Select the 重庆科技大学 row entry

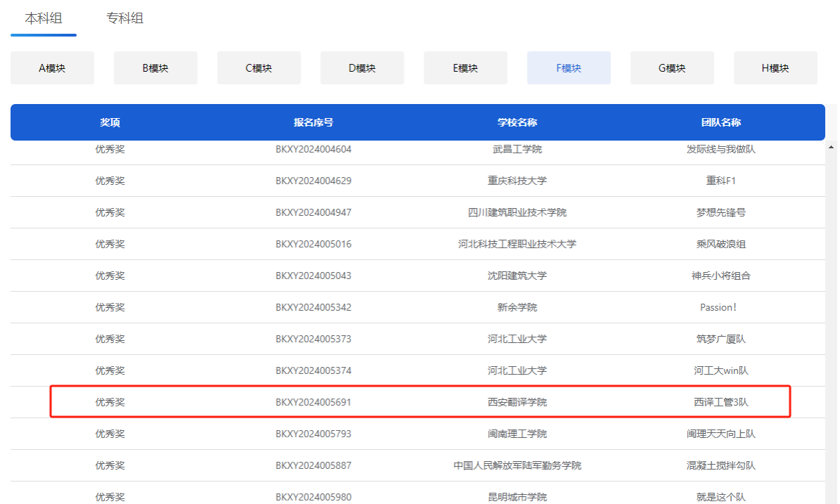coord(517,181)
